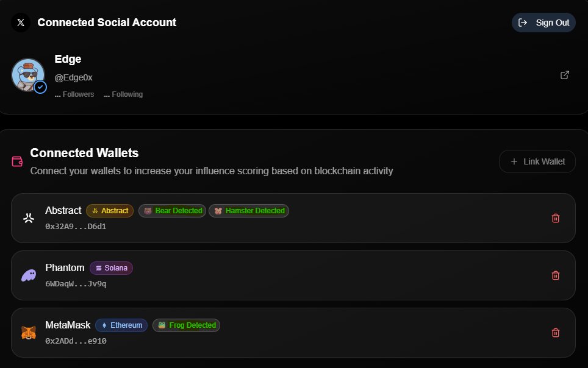Click the MetaMask wallet name label

tap(68, 325)
